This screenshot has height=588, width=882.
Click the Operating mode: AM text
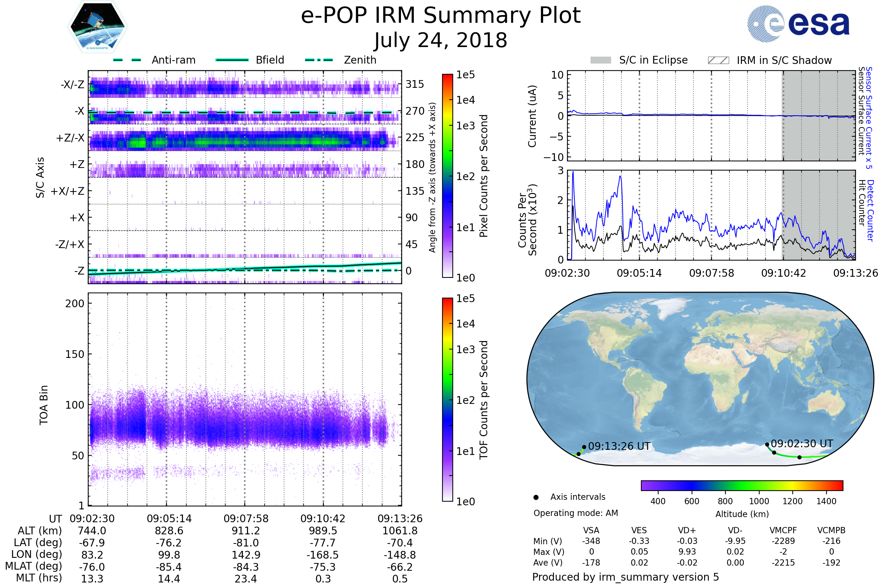(x=576, y=513)
